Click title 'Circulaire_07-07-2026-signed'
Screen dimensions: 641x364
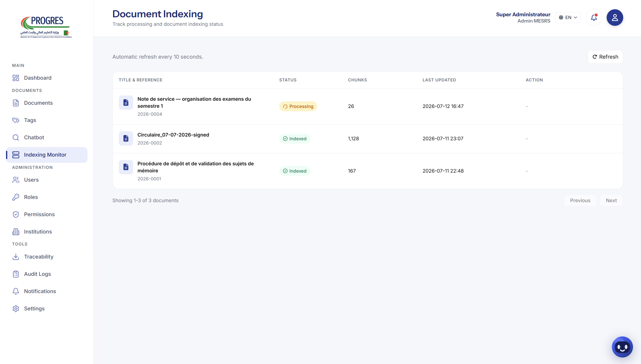click(x=173, y=135)
